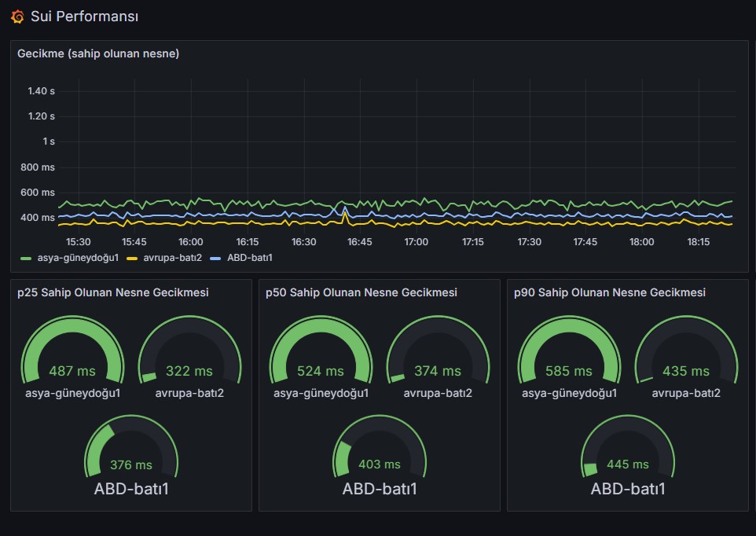Click the 1 s y-axis label
This screenshot has width=756, height=536.
(x=49, y=141)
